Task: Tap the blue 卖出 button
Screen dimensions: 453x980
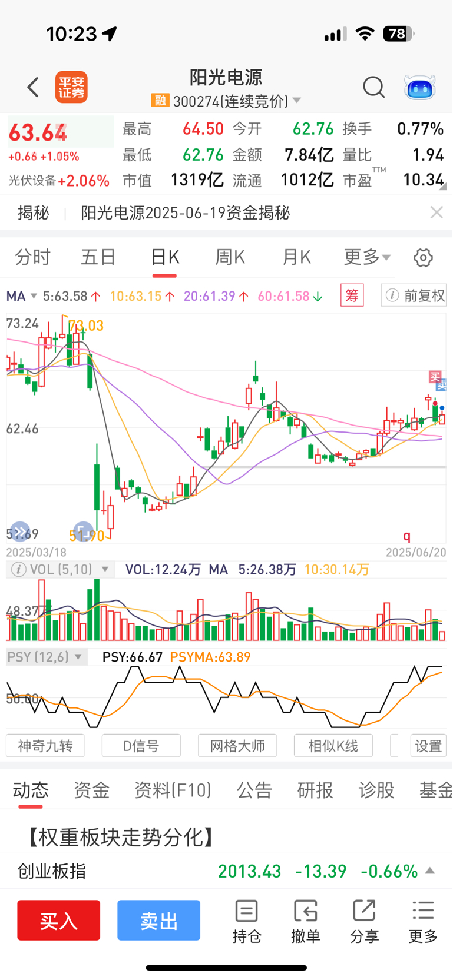Action: [159, 920]
